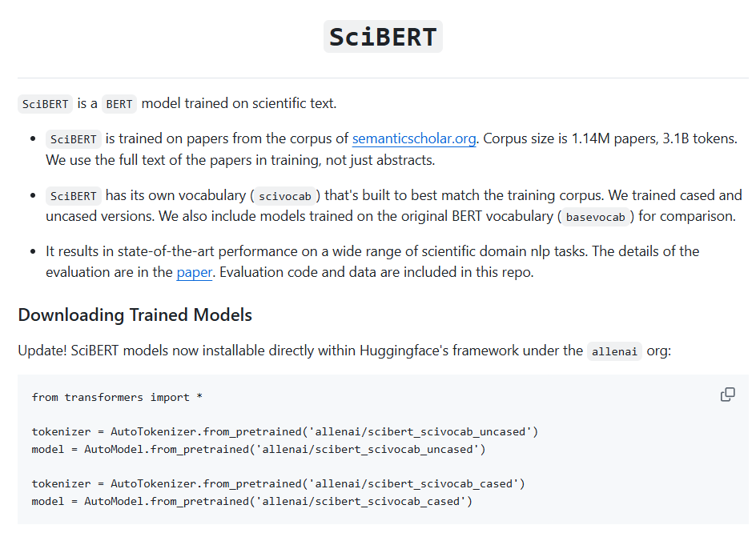This screenshot has width=756, height=545.
Task: Click the uncased AutoTokenizer code line
Action: click(x=284, y=432)
